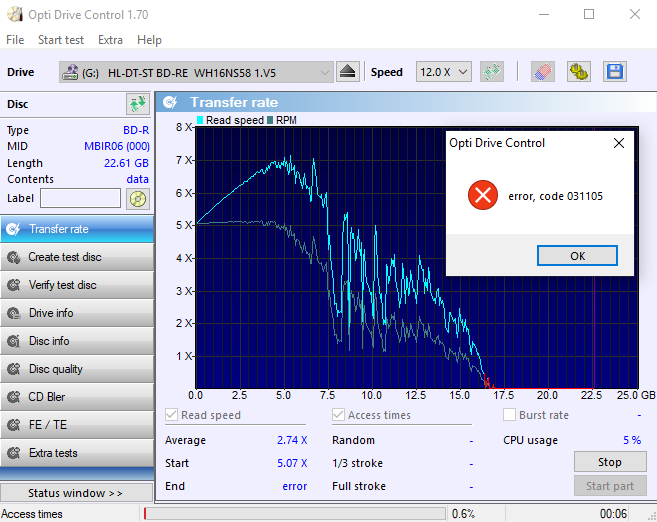Select Transfer rate in the sidebar
The width and height of the screenshot is (657, 522).
click(x=77, y=229)
